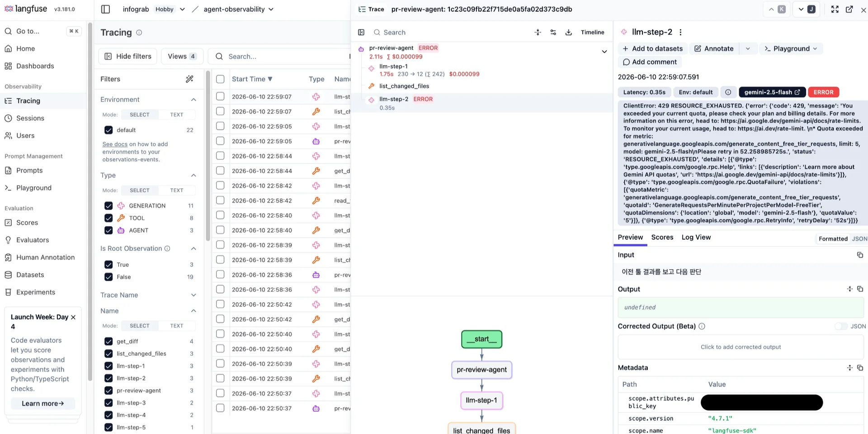Screen dimensions: 868x434
Task: Collapse the Type filter section
Action: pos(193,175)
